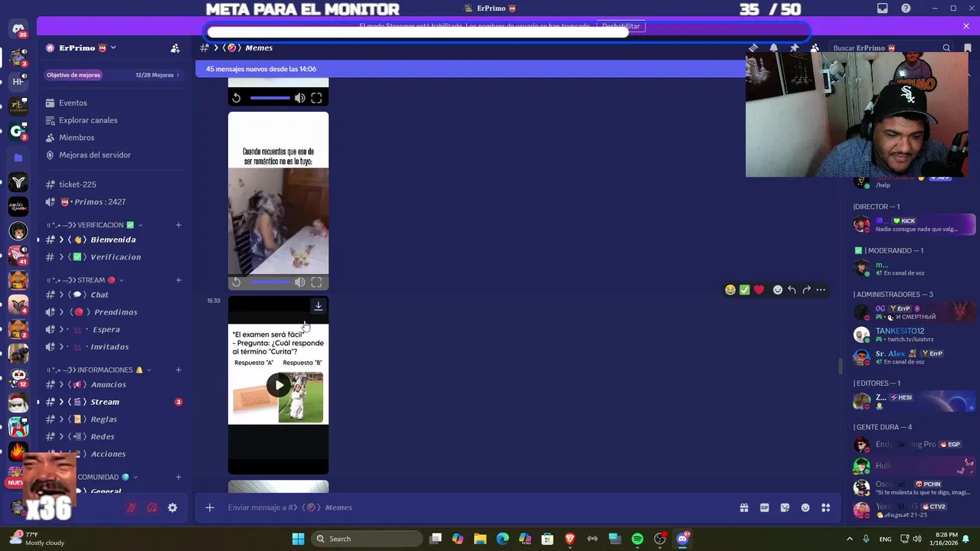This screenshot has height=551, width=980.
Task: Add channel to VERIFICACION category
Action: (x=178, y=225)
